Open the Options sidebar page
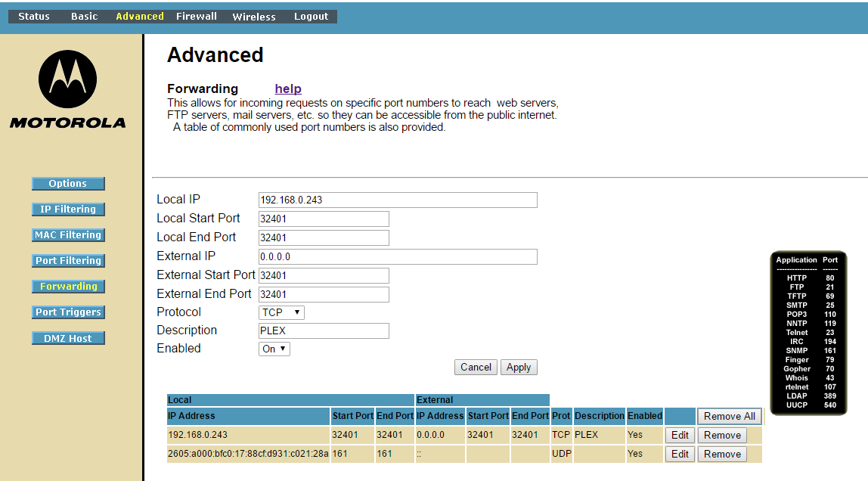868x481 pixels. tap(68, 183)
